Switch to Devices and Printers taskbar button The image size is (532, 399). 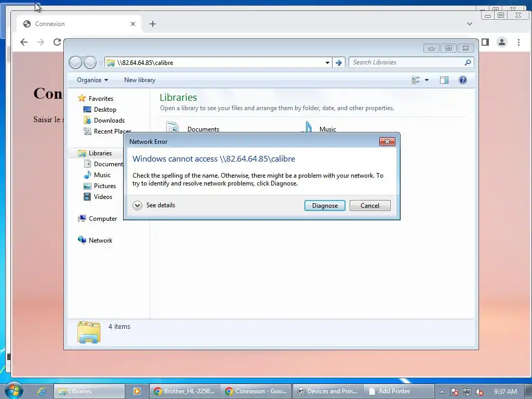coord(327,391)
